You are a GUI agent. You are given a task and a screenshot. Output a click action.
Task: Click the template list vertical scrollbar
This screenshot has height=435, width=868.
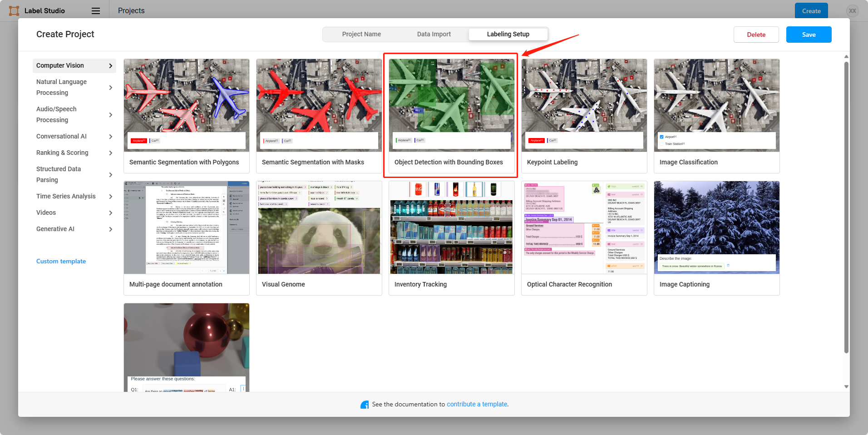846,207
